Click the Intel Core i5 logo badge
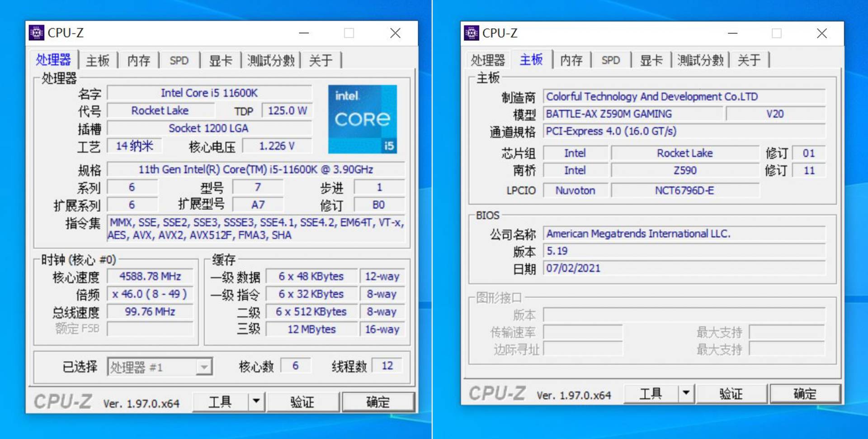Image resolution: width=868 pixels, height=439 pixels. [363, 119]
